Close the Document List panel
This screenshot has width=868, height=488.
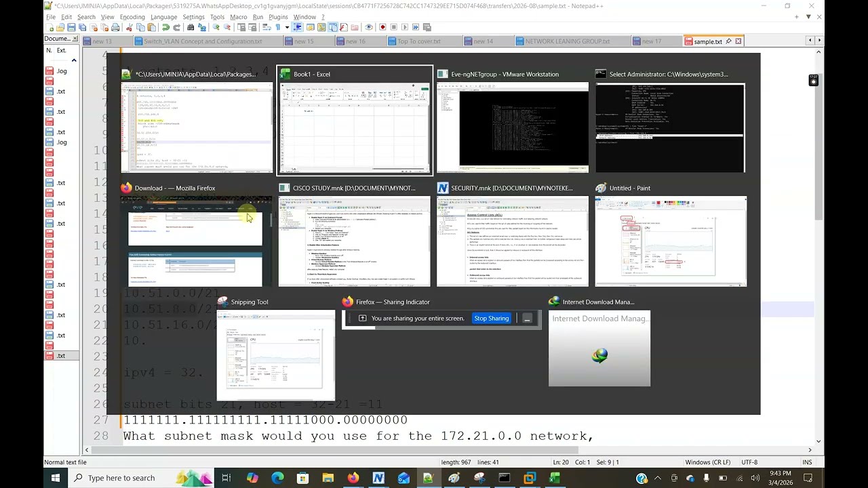75,39
